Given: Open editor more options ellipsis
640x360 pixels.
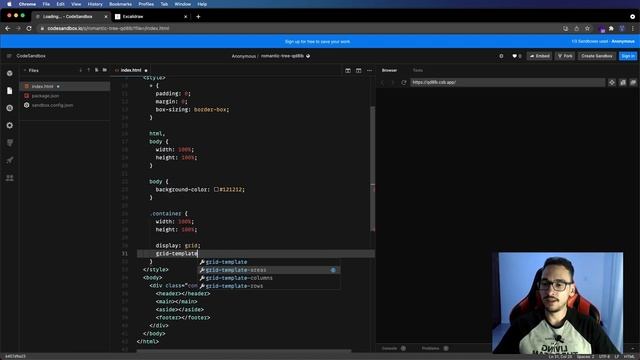Looking at the screenshot, I should 369,71.
